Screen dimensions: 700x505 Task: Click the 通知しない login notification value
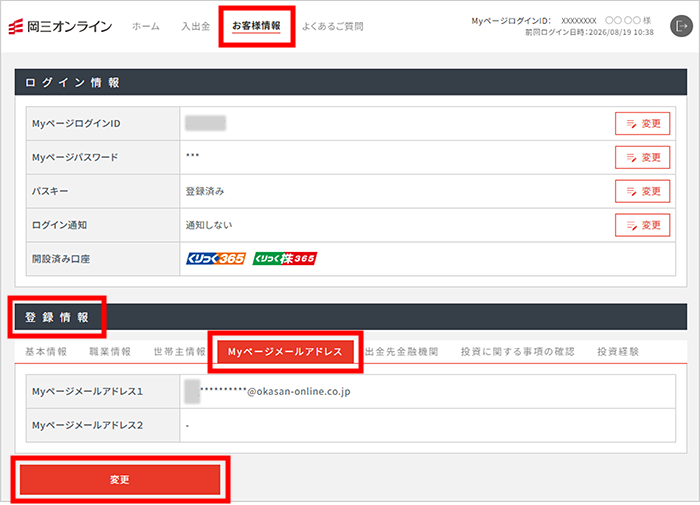(209, 225)
